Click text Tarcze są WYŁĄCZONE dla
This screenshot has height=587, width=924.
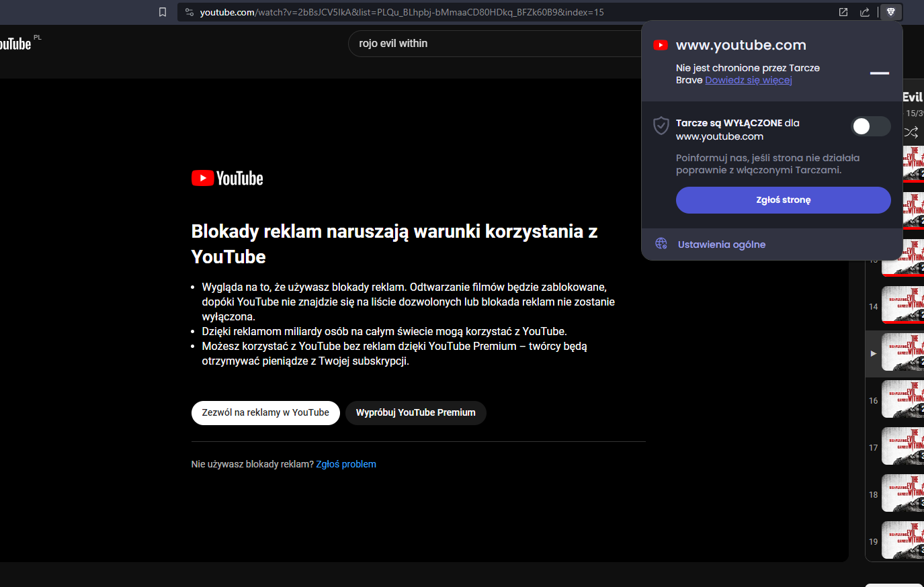click(x=738, y=123)
